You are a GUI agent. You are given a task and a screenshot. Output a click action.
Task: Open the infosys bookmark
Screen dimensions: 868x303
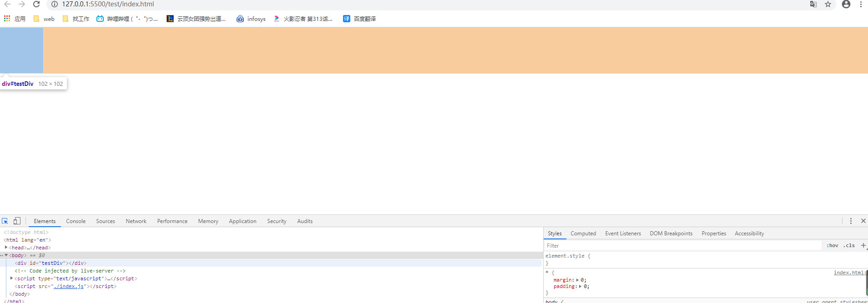pos(251,19)
